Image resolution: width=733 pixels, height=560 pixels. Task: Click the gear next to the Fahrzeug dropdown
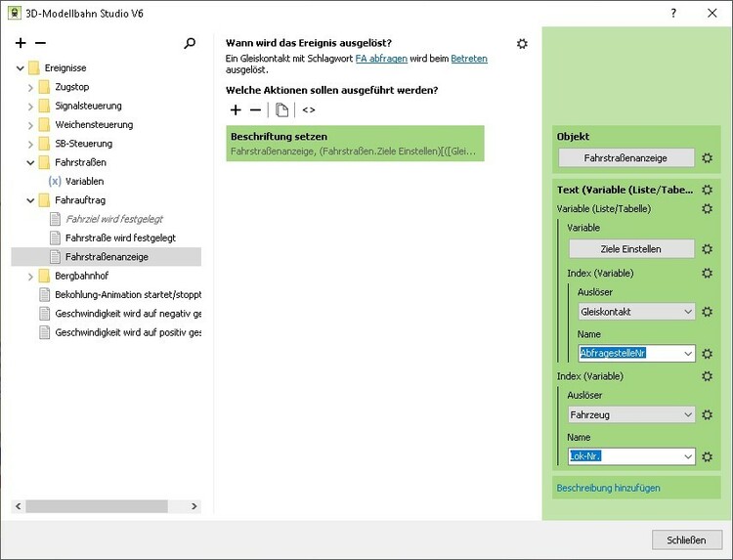click(708, 414)
